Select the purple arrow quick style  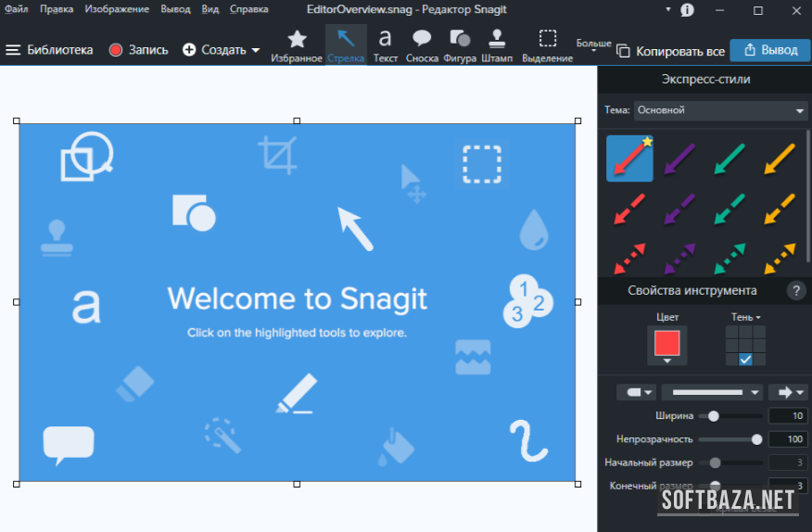679,158
